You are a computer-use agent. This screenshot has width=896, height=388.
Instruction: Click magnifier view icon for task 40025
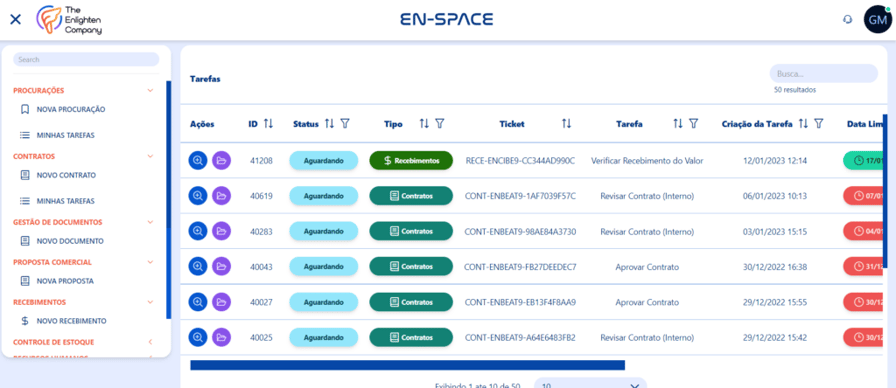(198, 337)
